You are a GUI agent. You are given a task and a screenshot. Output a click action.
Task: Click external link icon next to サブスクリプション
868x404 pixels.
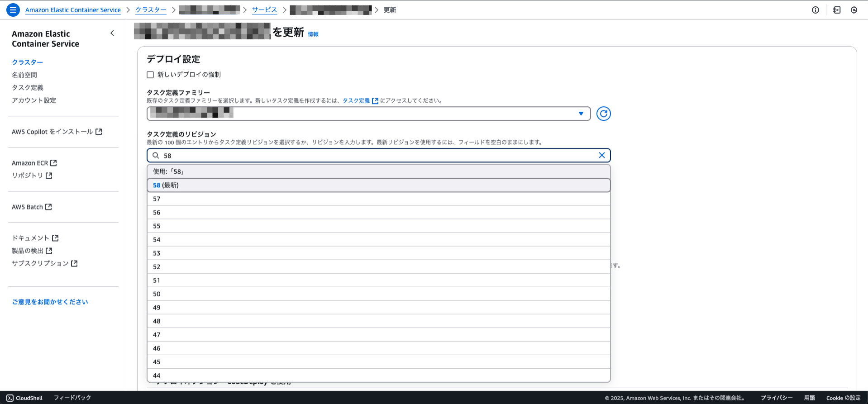(x=74, y=263)
